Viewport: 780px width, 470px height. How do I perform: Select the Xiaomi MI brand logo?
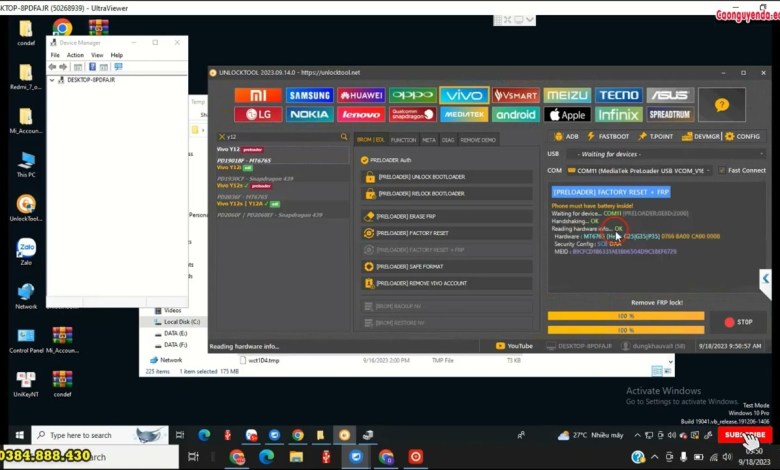coord(258,95)
